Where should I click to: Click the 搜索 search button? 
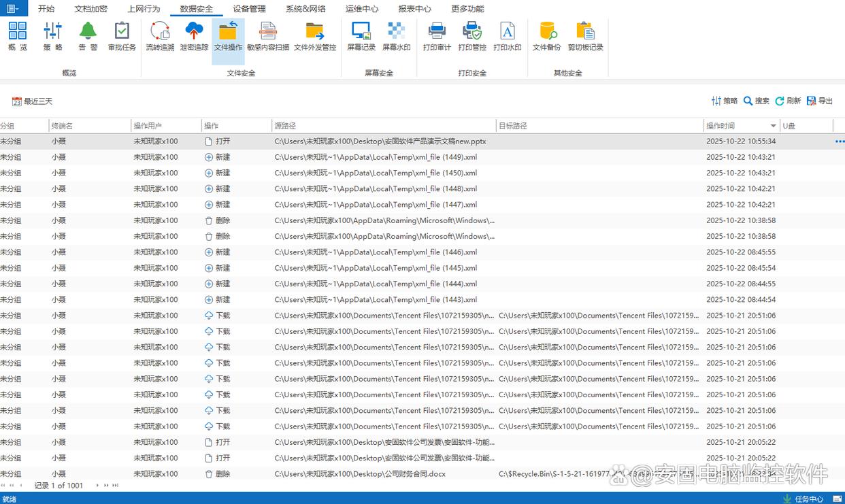756,101
